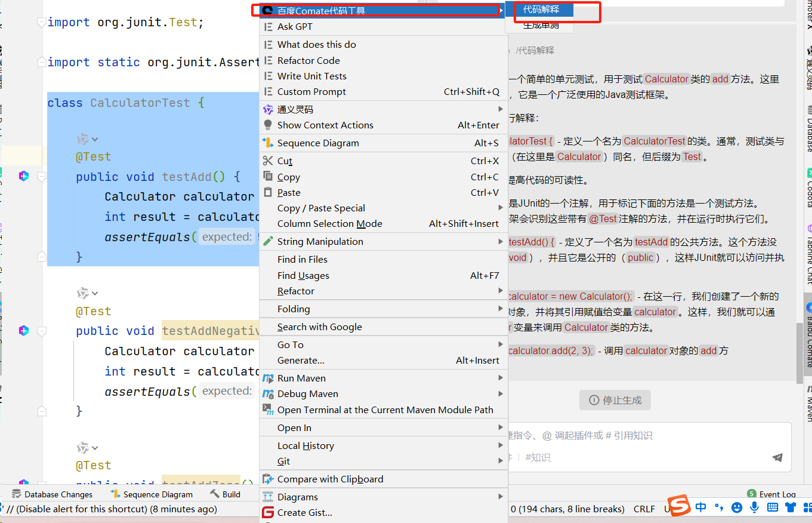The height and width of the screenshot is (523, 812).
Task: Collapse the testAdd() method fold marker
Action: click(x=41, y=177)
